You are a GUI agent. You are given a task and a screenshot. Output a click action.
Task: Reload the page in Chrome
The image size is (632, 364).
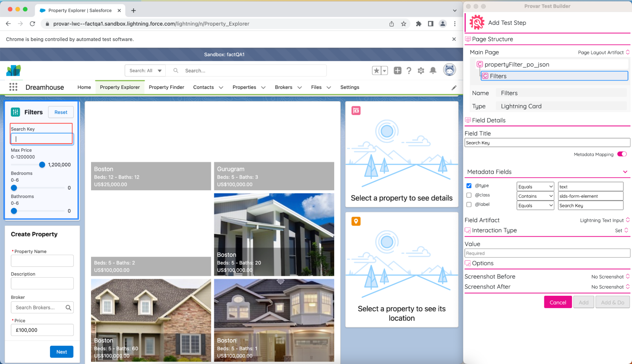32,24
